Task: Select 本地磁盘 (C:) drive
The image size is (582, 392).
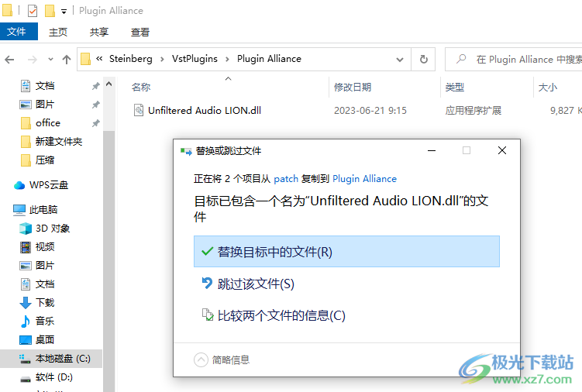Action: [x=63, y=359]
